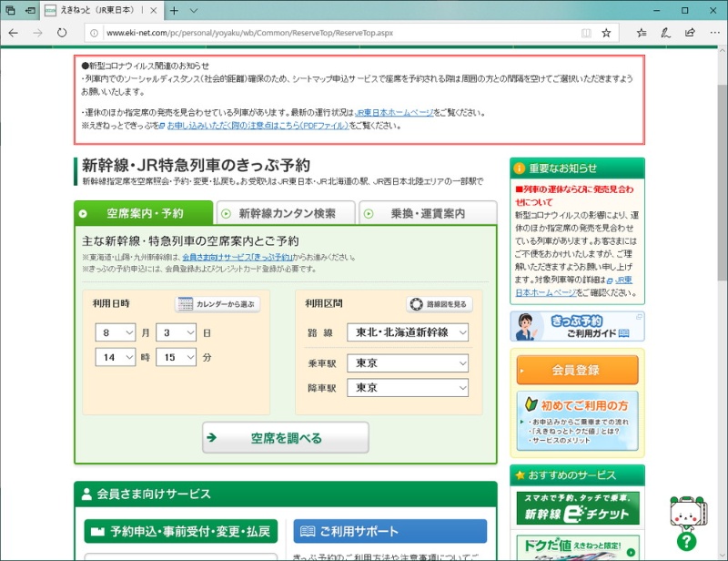Image resolution: width=728 pixels, height=561 pixels.
Task: Click the orange 会員登録 button
Action: point(577,371)
